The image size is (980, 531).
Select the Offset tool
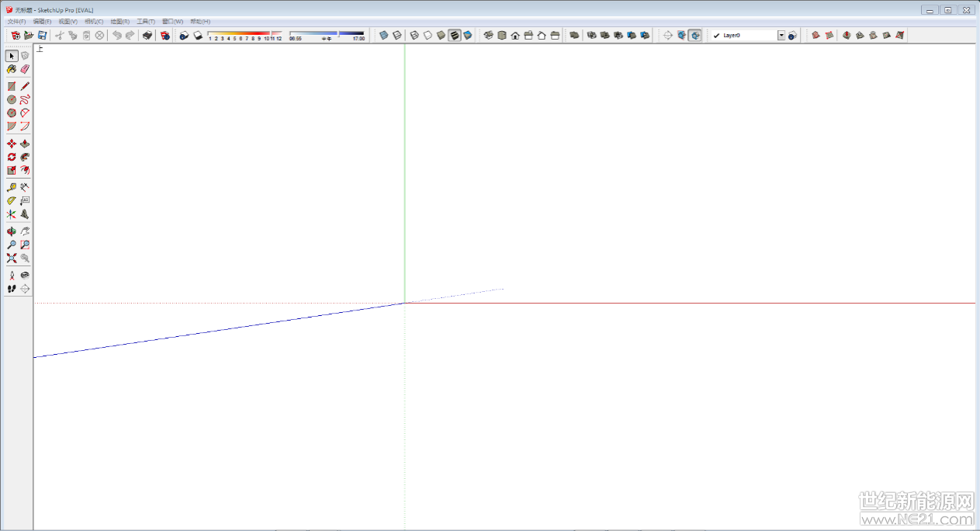click(25, 170)
